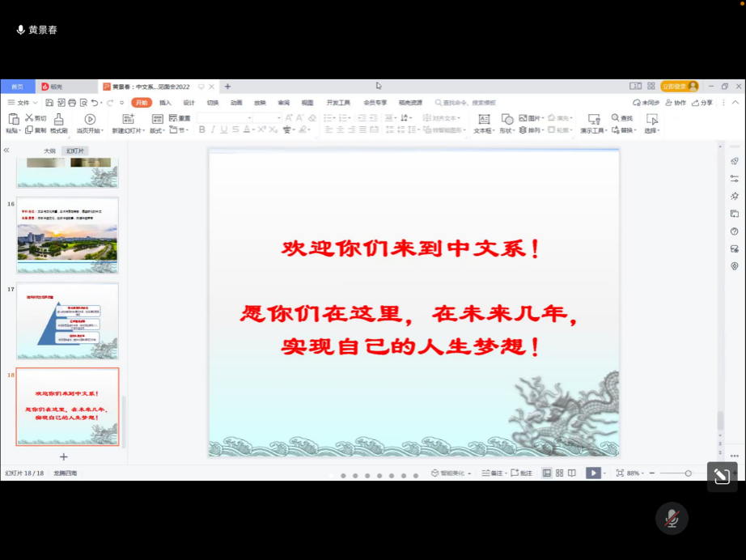746x560 pixels.
Task: Click the Format Painter (格式刷) icon
Action: pyautogui.click(x=59, y=119)
